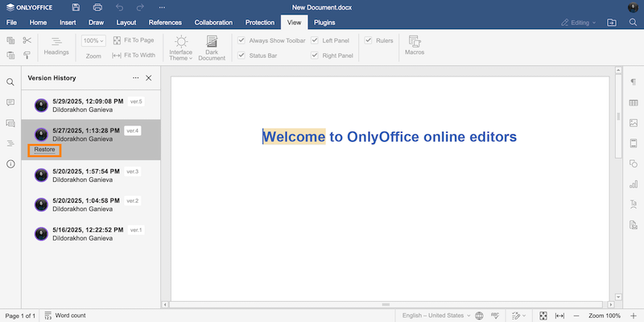
Task: Open the Track Changes dropdown in status bar
Action: 518,316
